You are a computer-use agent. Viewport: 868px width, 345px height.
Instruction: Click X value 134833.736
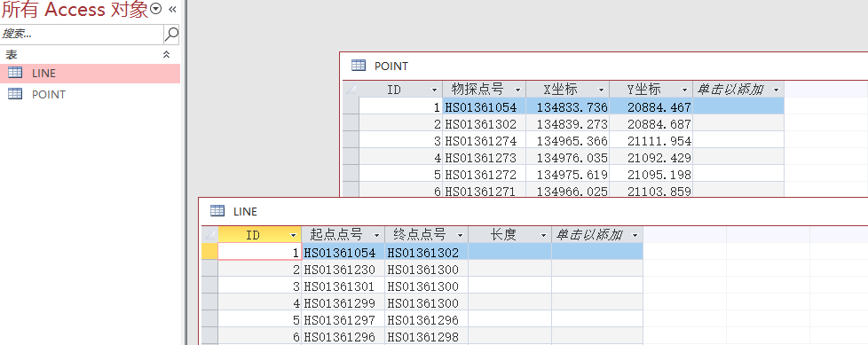click(x=568, y=107)
